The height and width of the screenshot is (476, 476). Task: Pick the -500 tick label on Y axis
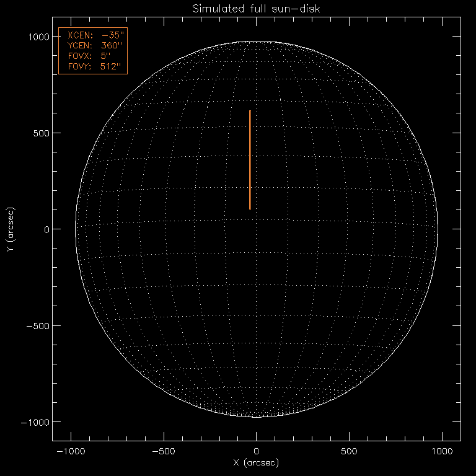coord(38,325)
